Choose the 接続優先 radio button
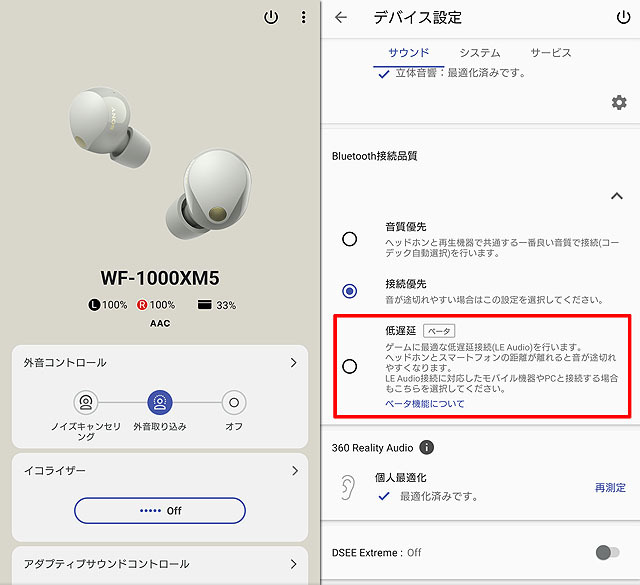 [349, 291]
